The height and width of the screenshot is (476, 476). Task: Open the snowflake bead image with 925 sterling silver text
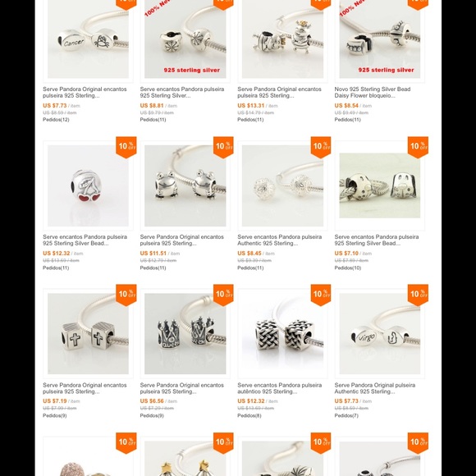(x=185, y=39)
